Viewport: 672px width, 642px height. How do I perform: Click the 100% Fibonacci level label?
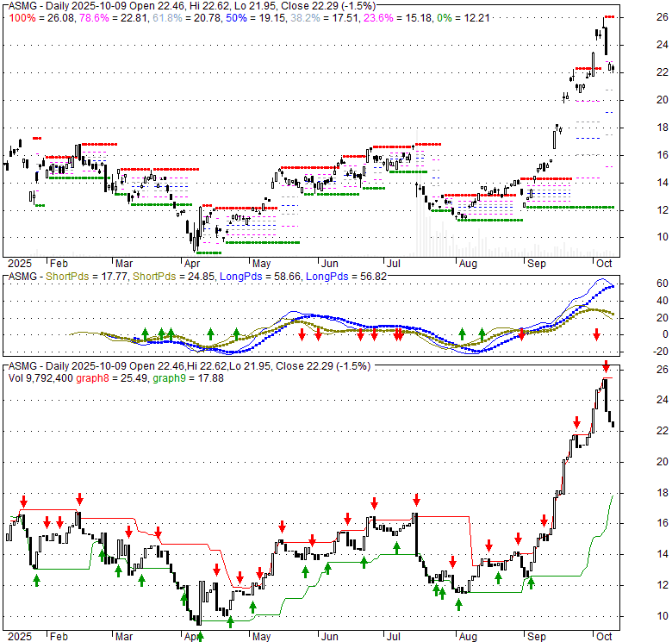(x=22, y=18)
